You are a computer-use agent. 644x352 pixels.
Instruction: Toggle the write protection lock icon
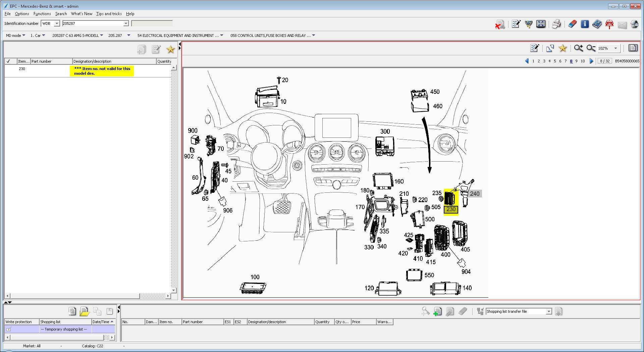pyautogui.click(x=9, y=329)
